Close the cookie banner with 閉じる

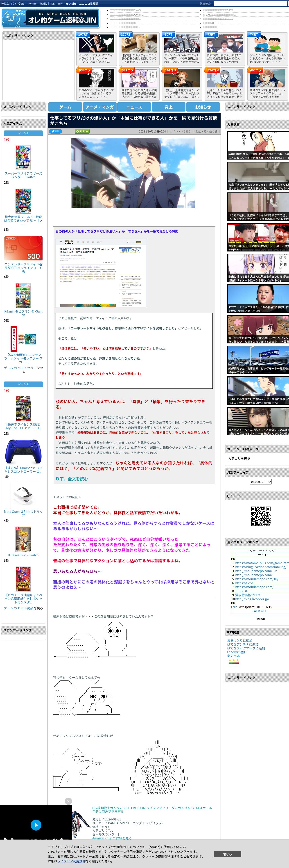227,854
